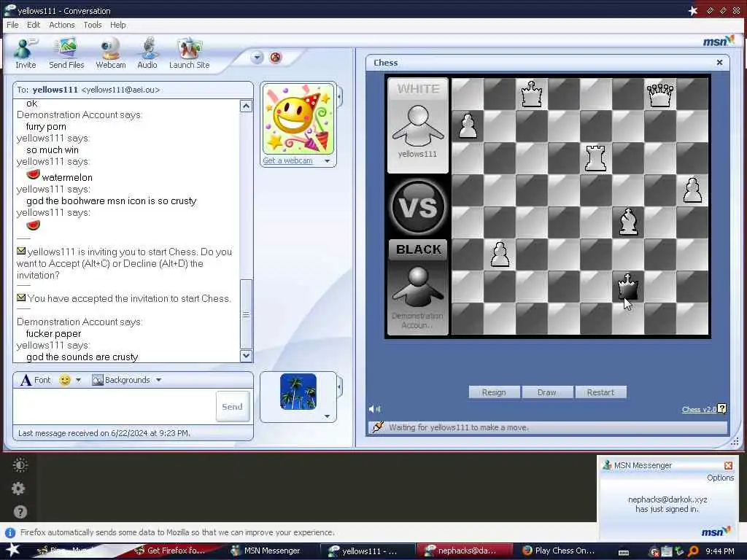747x560 pixels.
Task: Select the black king piece
Action: click(x=627, y=286)
